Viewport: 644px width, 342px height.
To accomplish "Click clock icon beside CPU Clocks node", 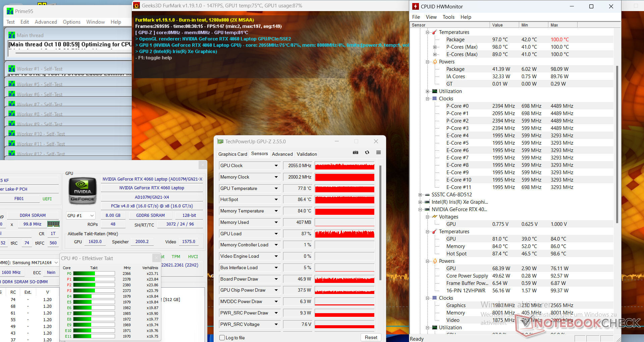I will (x=435, y=99).
